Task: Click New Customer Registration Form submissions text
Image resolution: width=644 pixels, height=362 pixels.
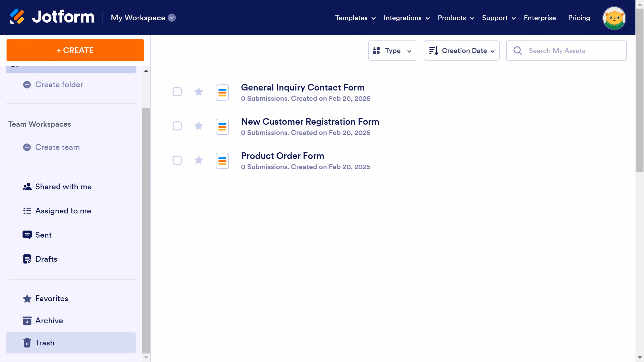Action: (306, 133)
